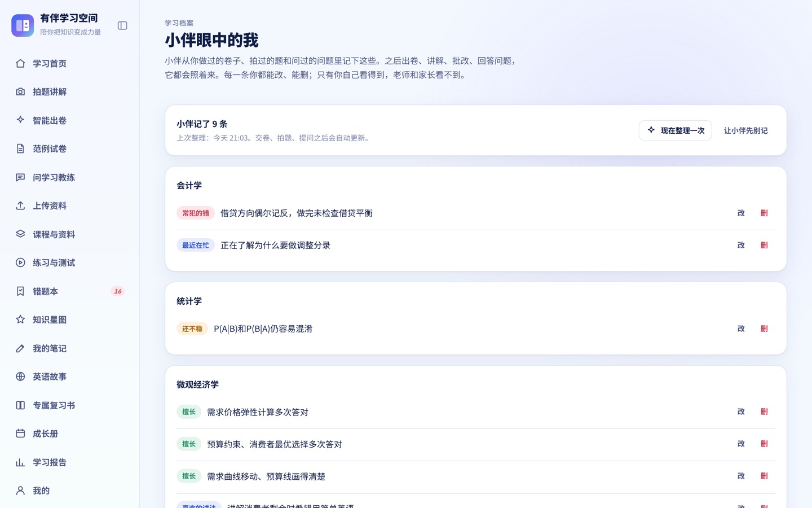Navigate to 错题本 in the sidebar
This screenshot has height=508, width=812.
pyautogui.click(x=70, y=291)
